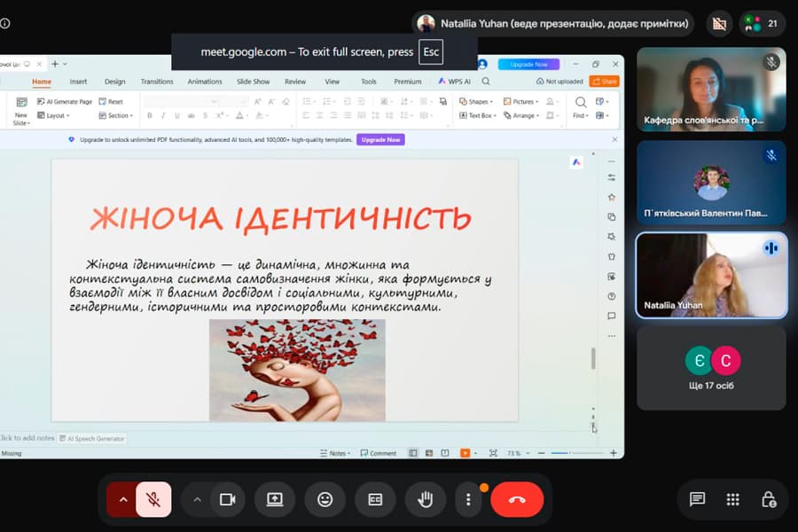Show the 21 participants list
Viewport: 798px width, 532px height.
tap(762, 23)
